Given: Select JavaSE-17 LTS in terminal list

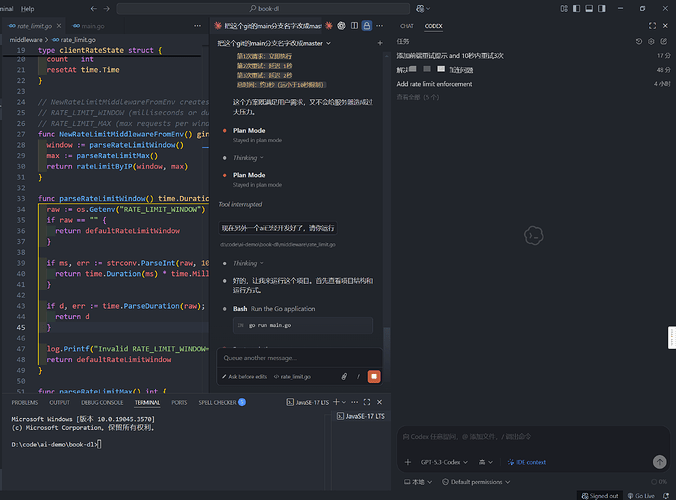Looking at the screenshot, I should [x=361, y=416].
